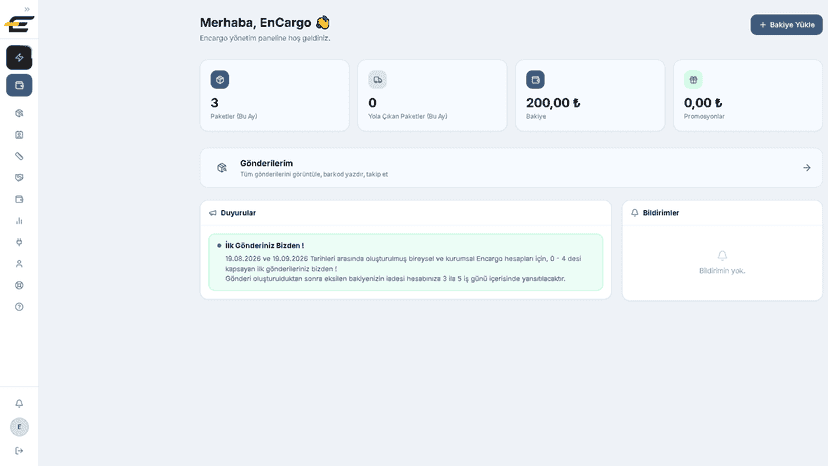Click the 'Bildirimin yok.' empty message

point(722,271)
